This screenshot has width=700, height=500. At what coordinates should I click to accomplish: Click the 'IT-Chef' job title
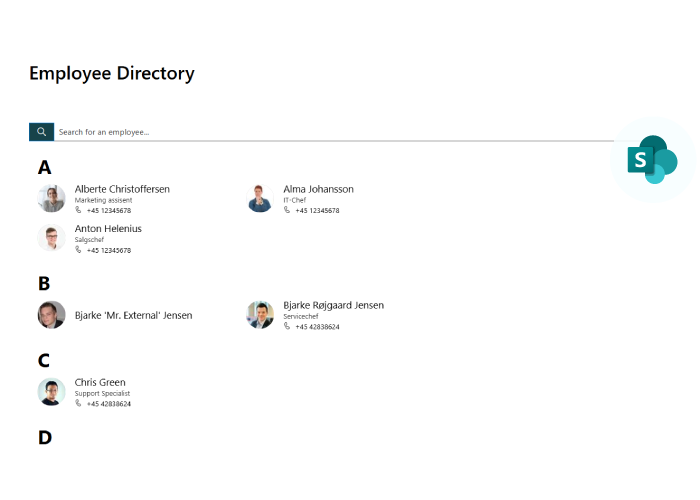click(295, 200)
